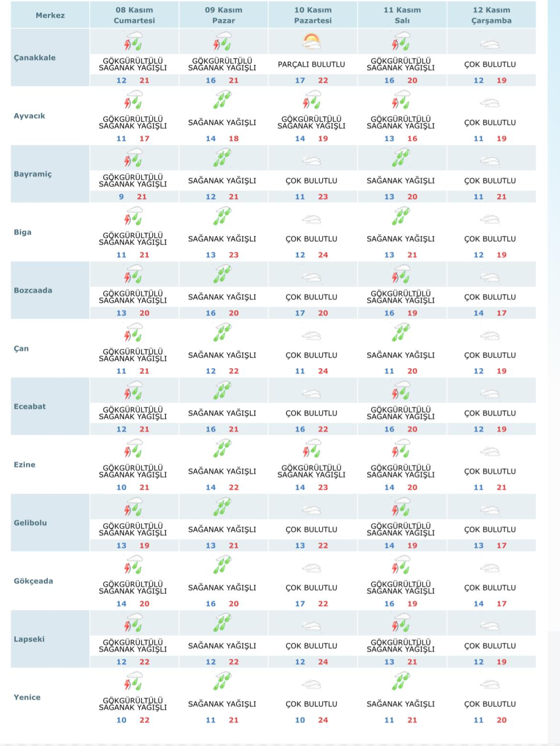Image resolution: width=560 pixels, height=746 pixels.
Task: Click Çan cloudy icon for 12 Kasım
Action: (490, 336)
